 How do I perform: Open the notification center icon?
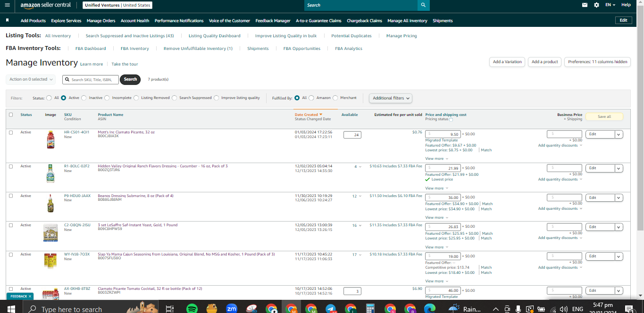[629, 309]
